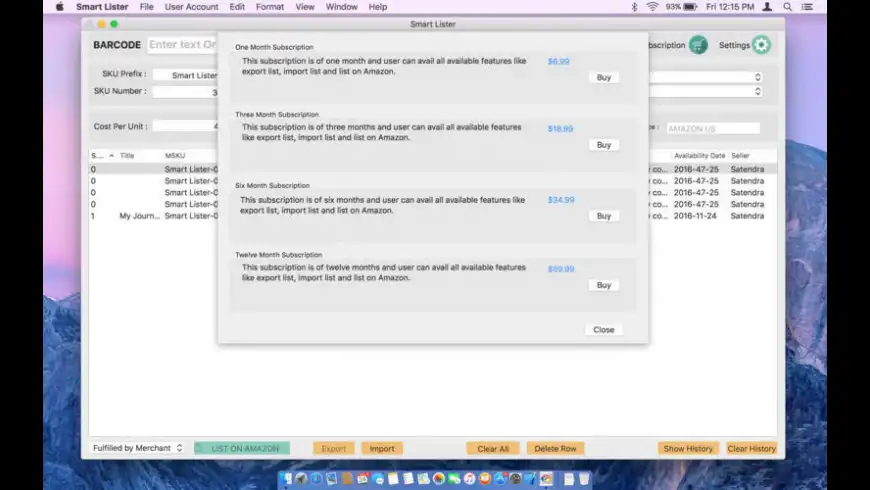870x490 pixels.
Task: Click the Availability Date column header
Action: click(699, 155)
